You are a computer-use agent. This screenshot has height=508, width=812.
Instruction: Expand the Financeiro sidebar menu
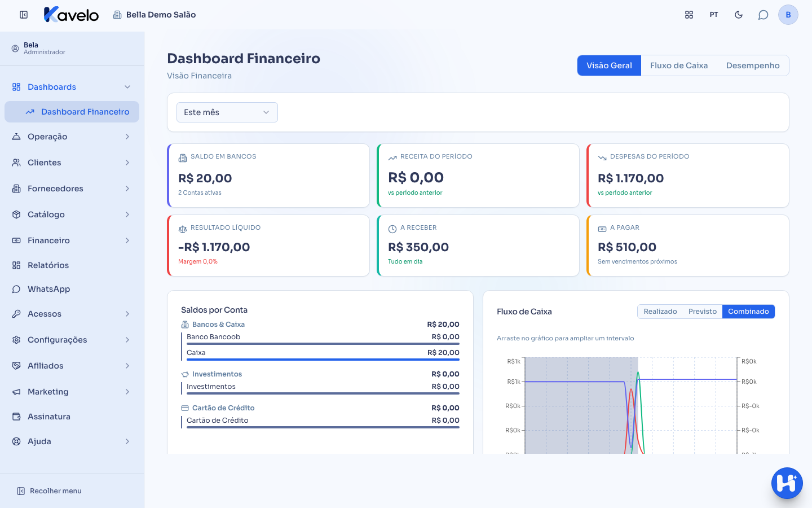click(72, 240)
